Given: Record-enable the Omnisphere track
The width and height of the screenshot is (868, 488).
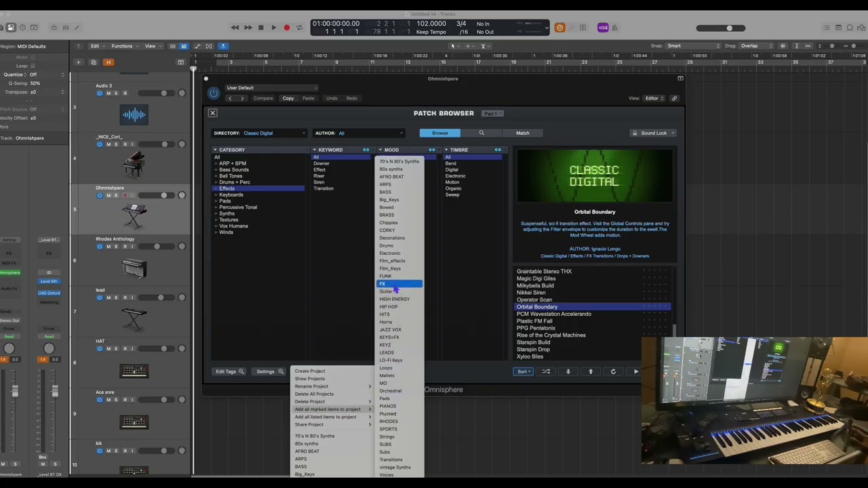Looking at the screenshot, I should point(124,196).
